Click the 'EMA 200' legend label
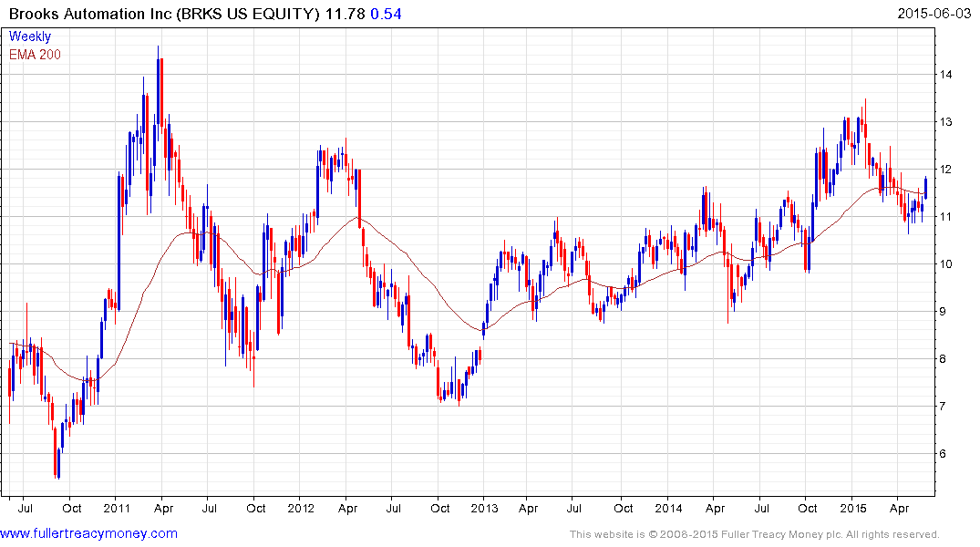This screenshot has width=980, height=547. click(35, 55)
